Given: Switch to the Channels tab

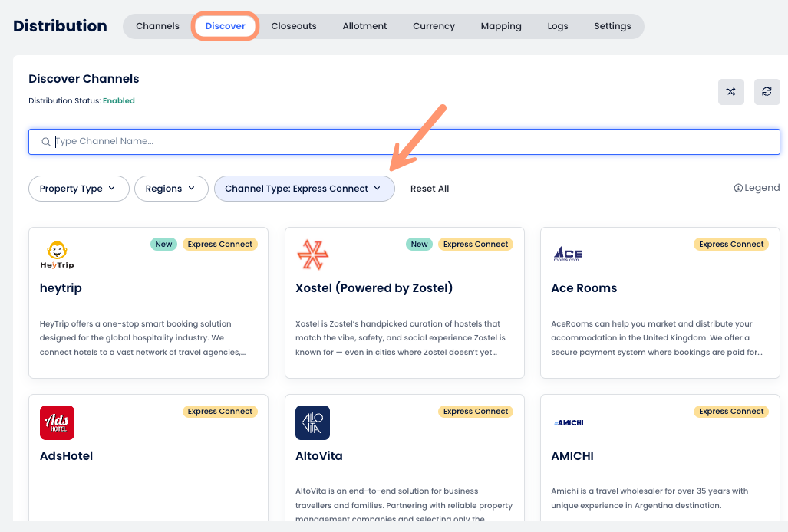Looking at the screenshot, I should coord(157,26).
